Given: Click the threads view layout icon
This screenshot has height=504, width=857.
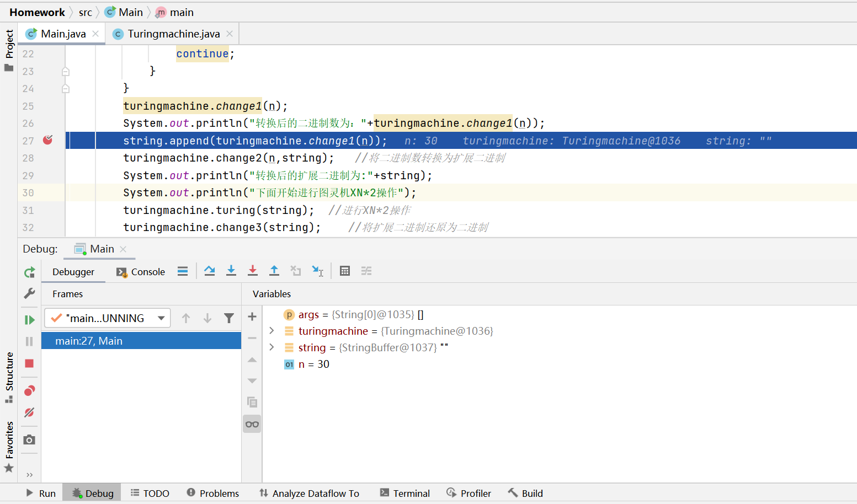Looking at the screenshot, I should 183,271.
